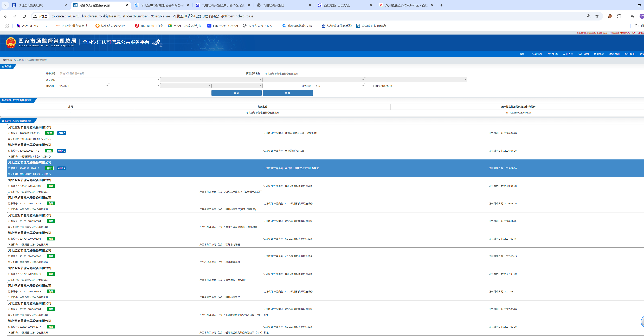This screenshot has height=336, width=644.
Task: Open the 证书状态 有效 dropdown
Action: [x=339, y=86]
